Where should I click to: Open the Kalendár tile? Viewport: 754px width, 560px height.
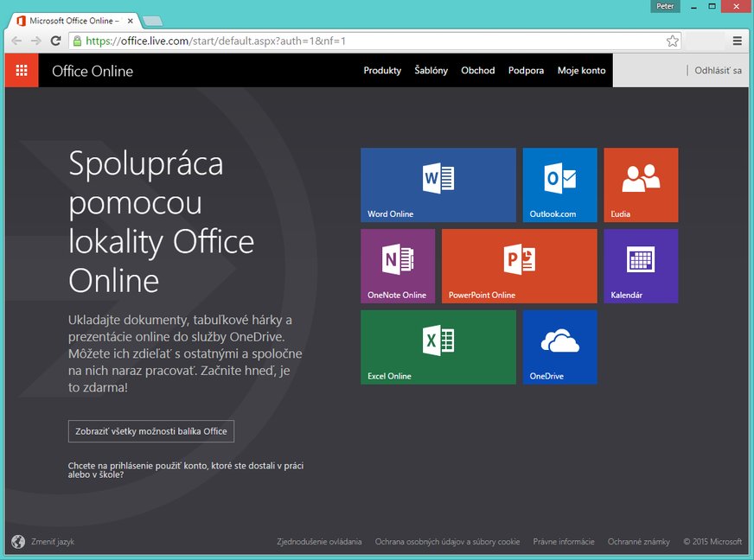pos(641,266)
